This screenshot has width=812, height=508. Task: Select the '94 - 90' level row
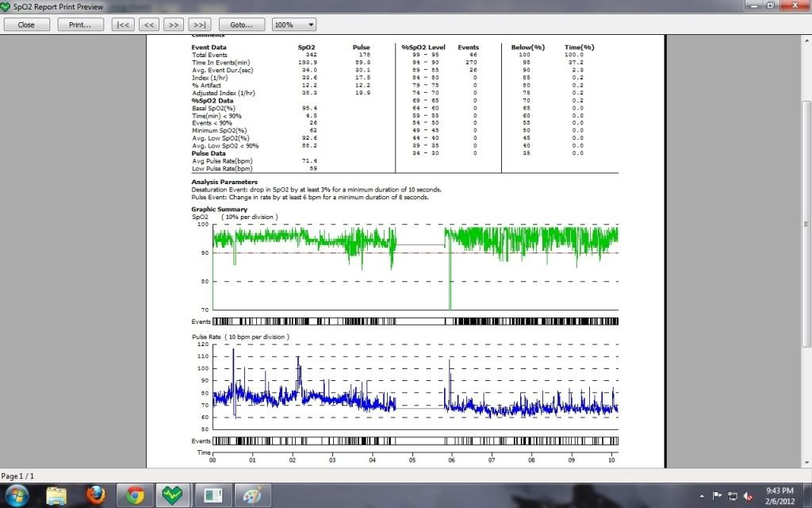446,62
